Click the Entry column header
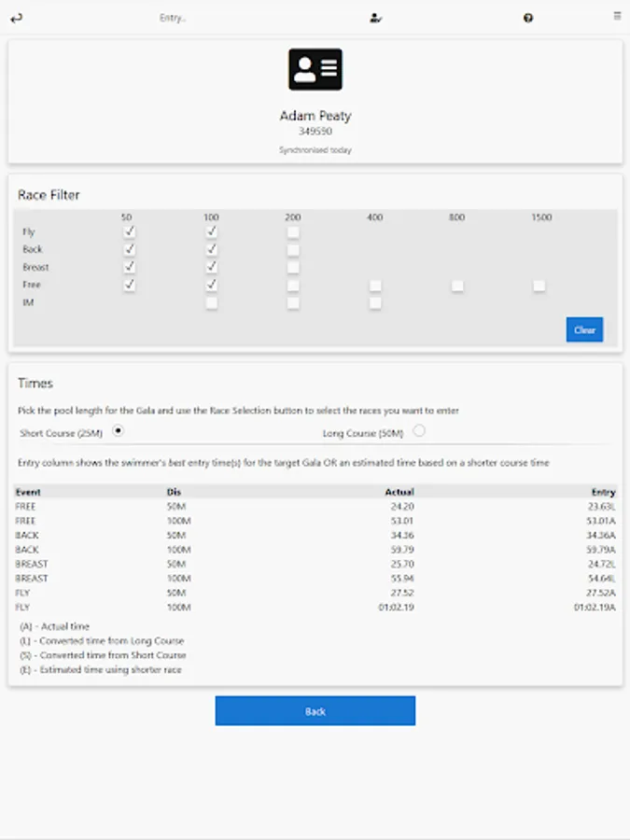This screenshot has height=840, width=630. (603, 492)
